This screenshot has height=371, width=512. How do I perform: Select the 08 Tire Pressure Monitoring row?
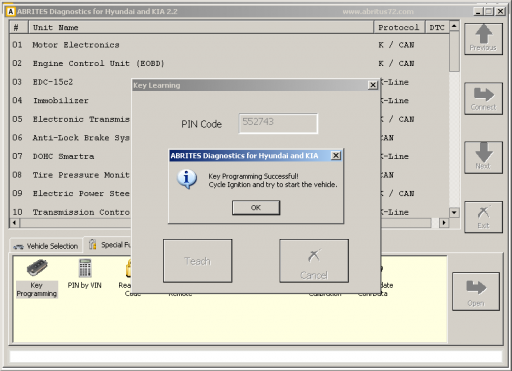[x=71, y=175]
